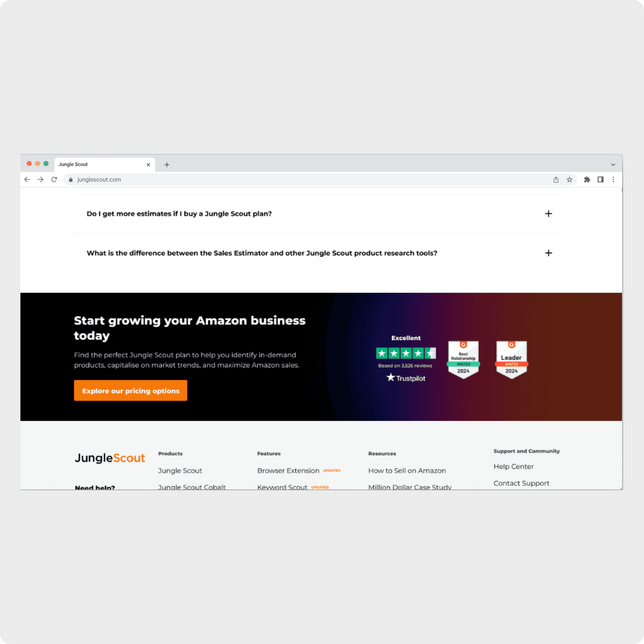
Task: Click the G2 Leader Winter 2024 badge
Action: (511, 360)
